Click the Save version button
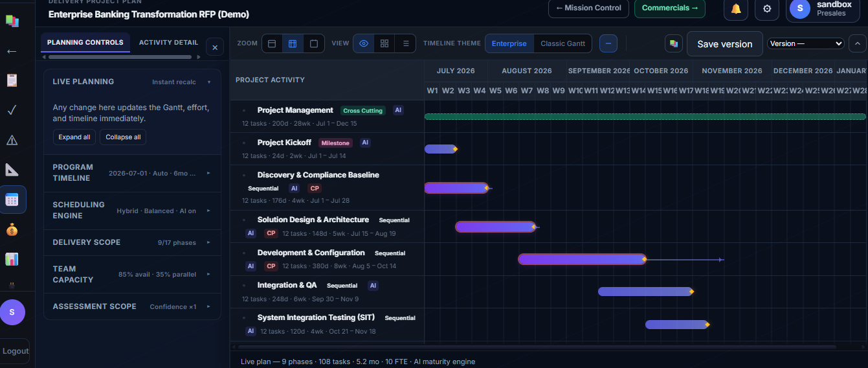 coord(724,44)
